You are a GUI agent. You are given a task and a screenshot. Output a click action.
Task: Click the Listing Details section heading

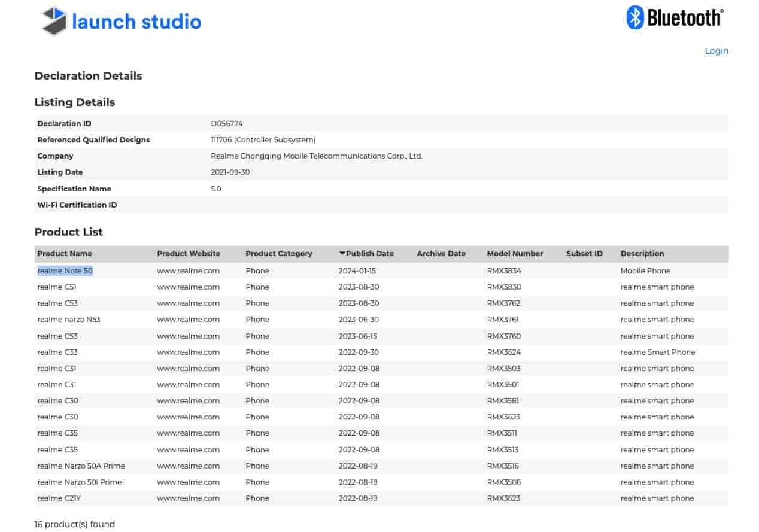(74, 102)
